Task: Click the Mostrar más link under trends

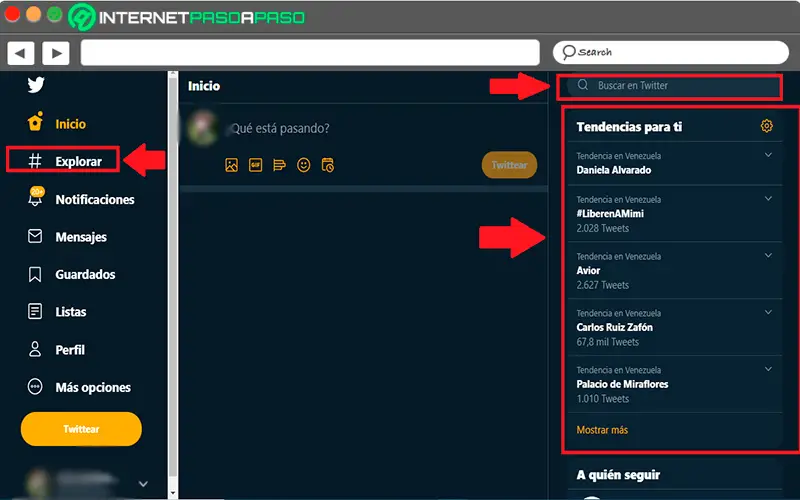Action: (x=602, y=430)
